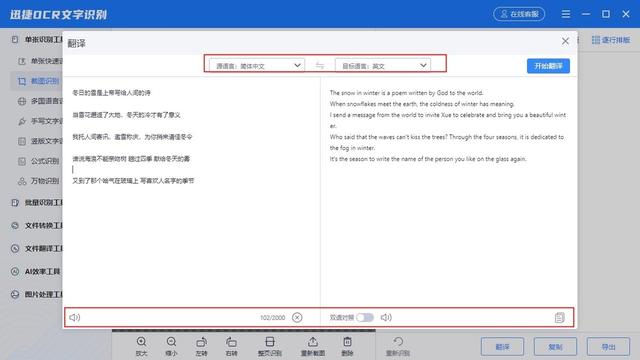This screenshot has height=360, width=640.
Task: Play source text audio speaker icon
Action: pyautogui.click(x=74, y=317)
